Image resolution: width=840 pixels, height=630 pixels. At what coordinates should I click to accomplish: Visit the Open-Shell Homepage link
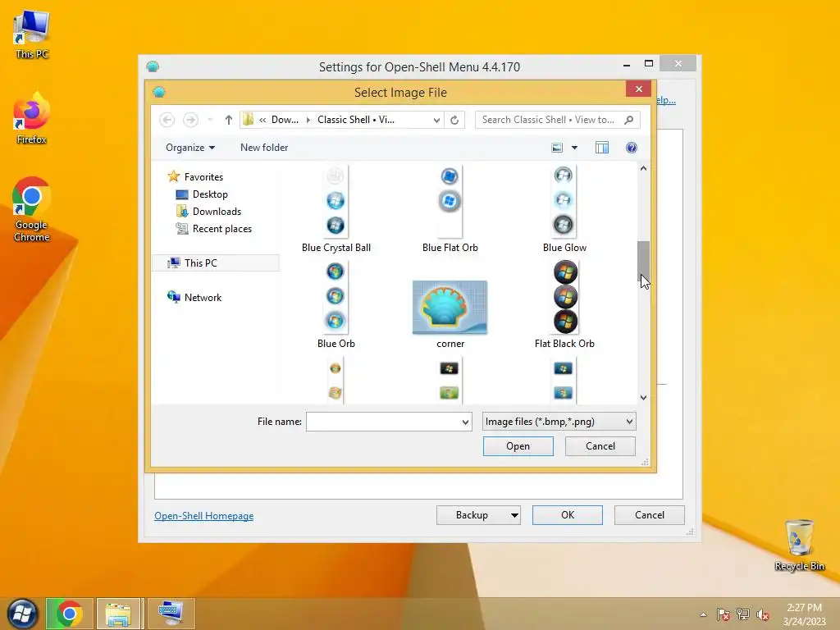pyautogui.click(x=204, y=516)
